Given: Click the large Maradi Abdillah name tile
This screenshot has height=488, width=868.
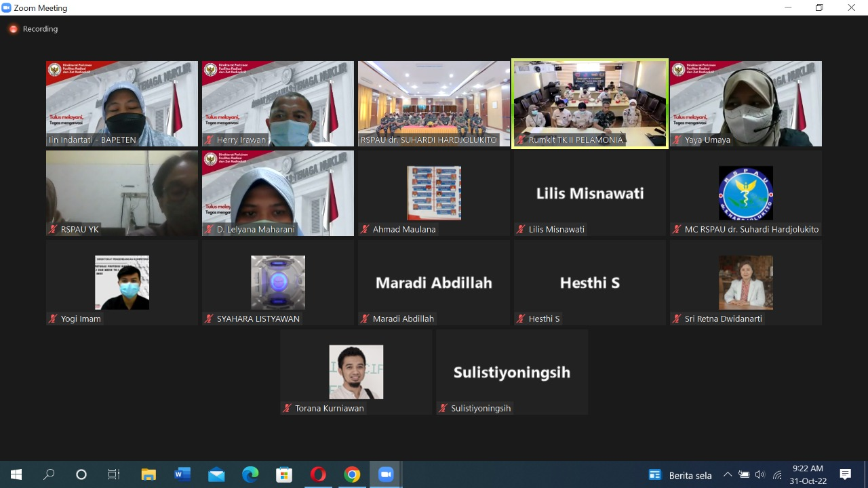Looking at the screenshot, I should coord(434,283).
